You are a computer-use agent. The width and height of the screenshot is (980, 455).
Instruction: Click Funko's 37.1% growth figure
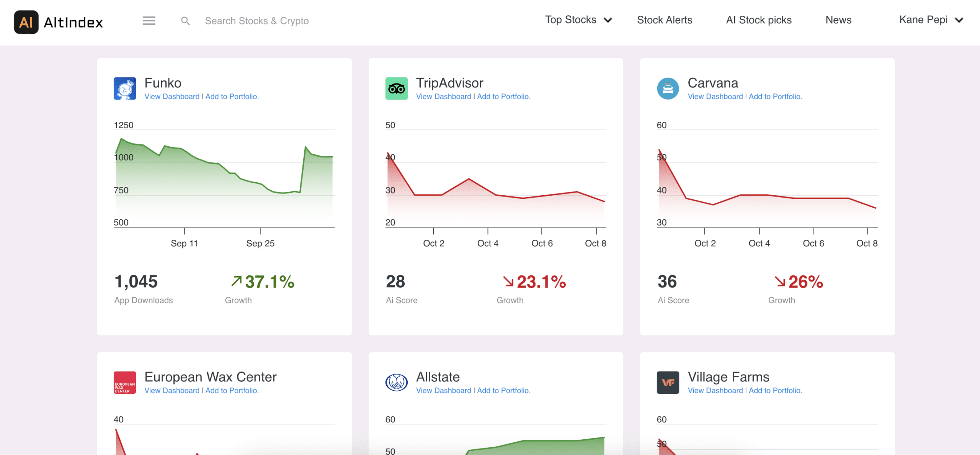(269, 282)
